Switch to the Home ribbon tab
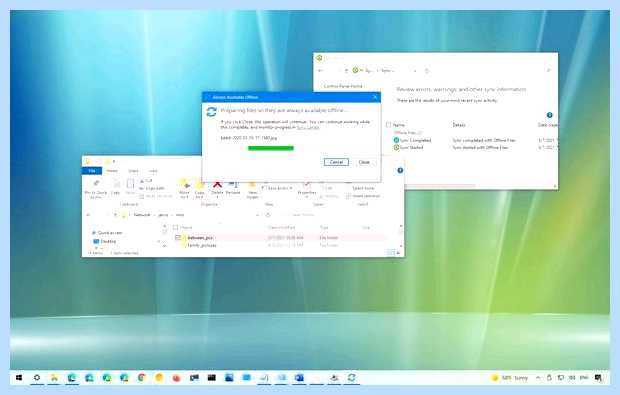620x395 pixels. click(112, 171)
